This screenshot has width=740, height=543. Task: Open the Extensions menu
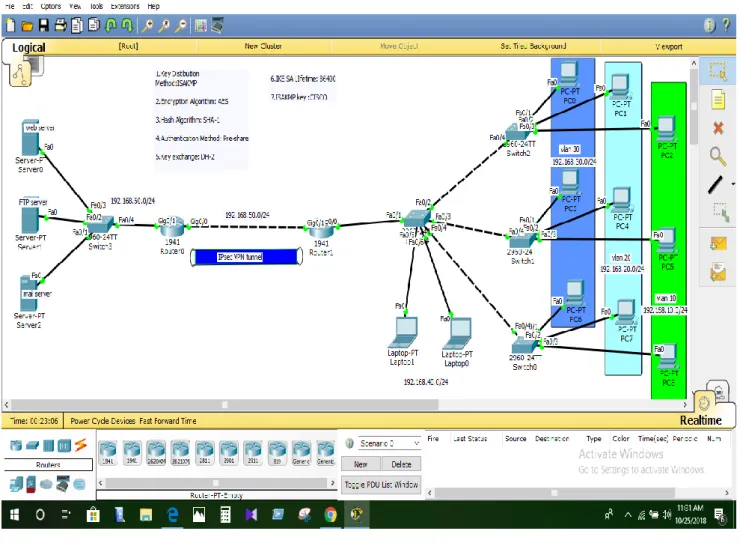pyautogui.click(x=125, y=6)
